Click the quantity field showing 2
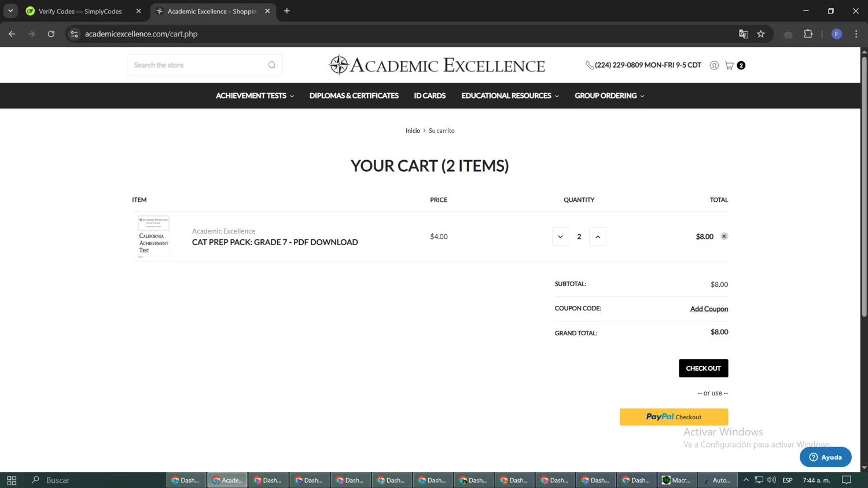 [x=579, y=236]
